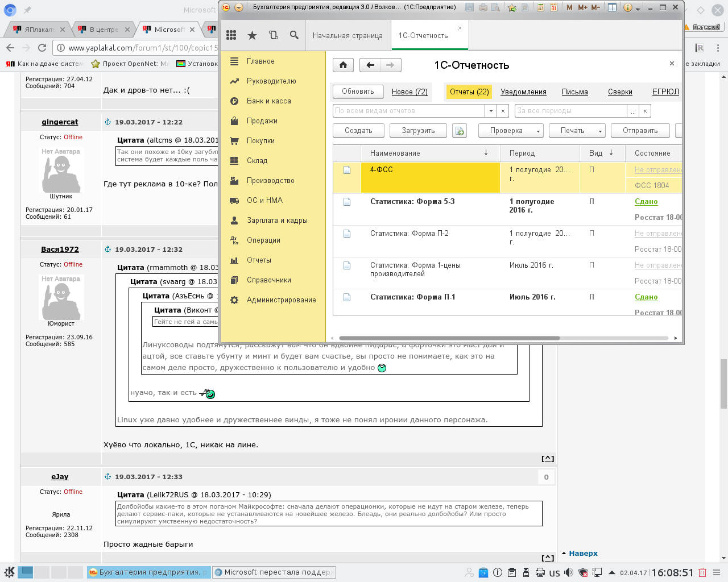The image size is (728, 582).
Task: Expand the report types filter dropdown arrow
Action: [x=491, y=111]
